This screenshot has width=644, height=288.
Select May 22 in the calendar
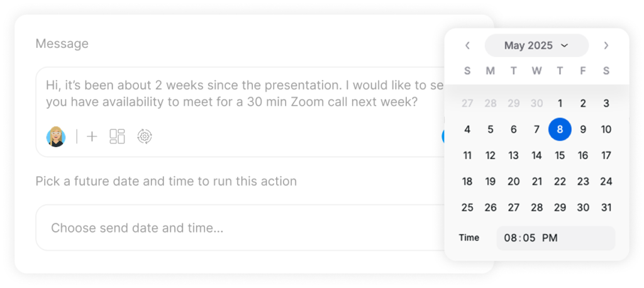coord(560,182)
